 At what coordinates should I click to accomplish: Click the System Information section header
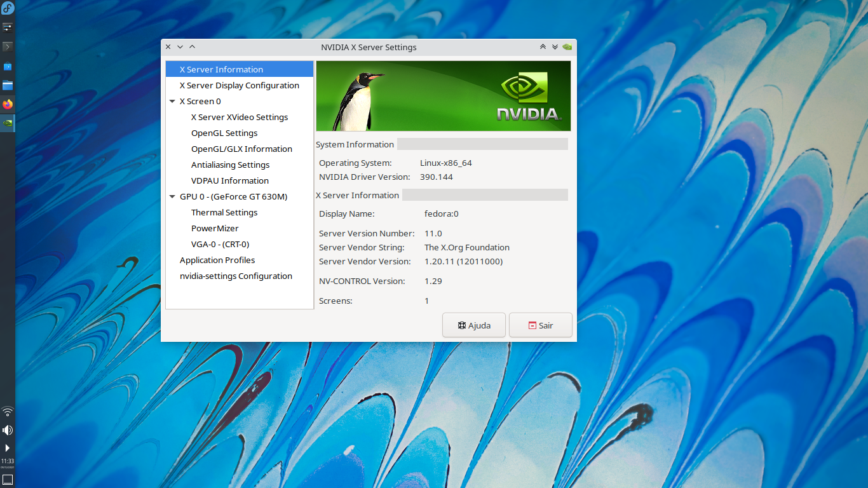click(355, 144)
